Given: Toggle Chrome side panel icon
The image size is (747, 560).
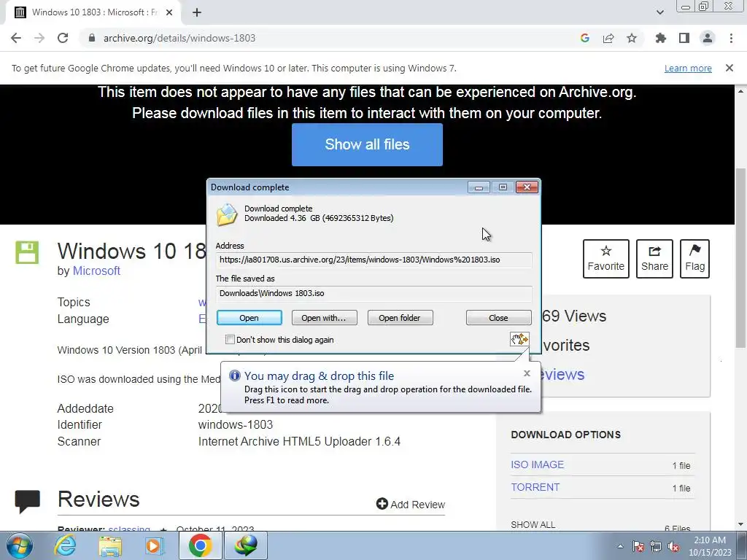Looking at the screenshot, I should [x=684, y=38].
